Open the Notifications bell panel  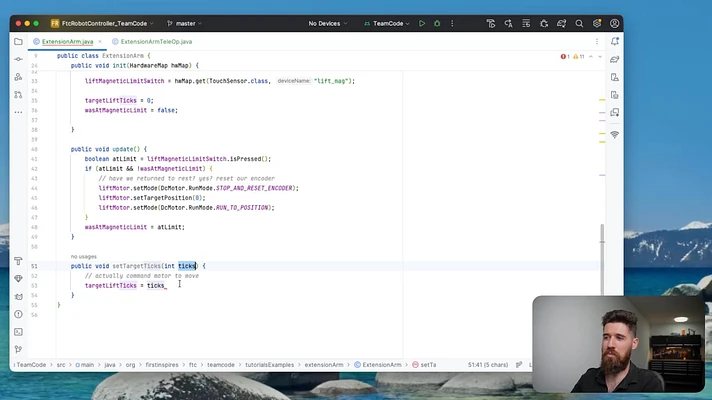click(x=614, y=42)
